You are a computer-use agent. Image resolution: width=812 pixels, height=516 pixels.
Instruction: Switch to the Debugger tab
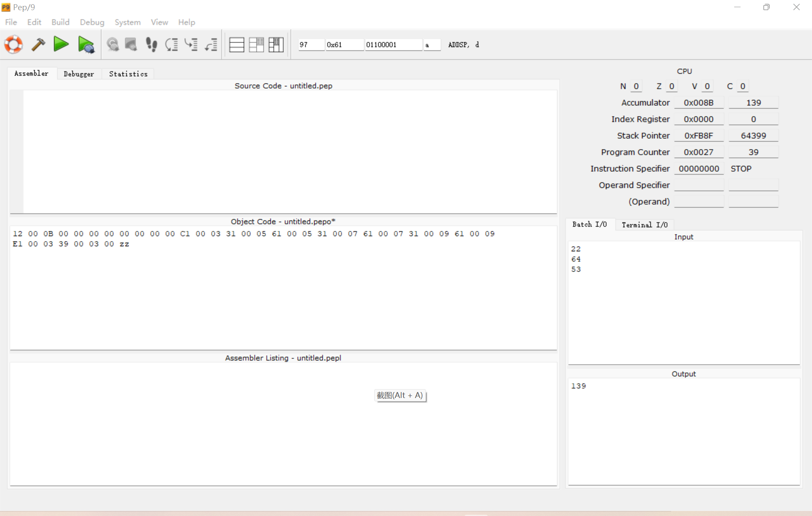pos(79,74)
